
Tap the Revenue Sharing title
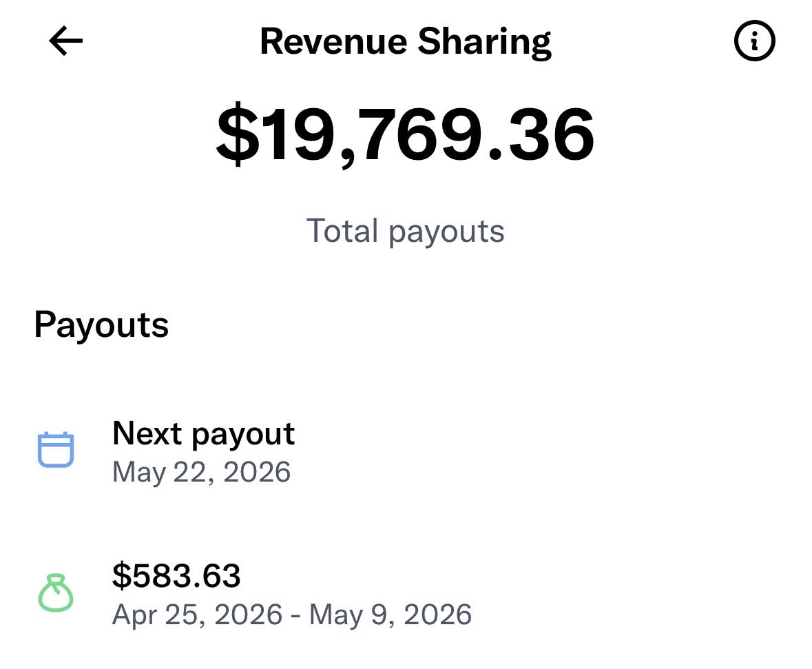406,41
